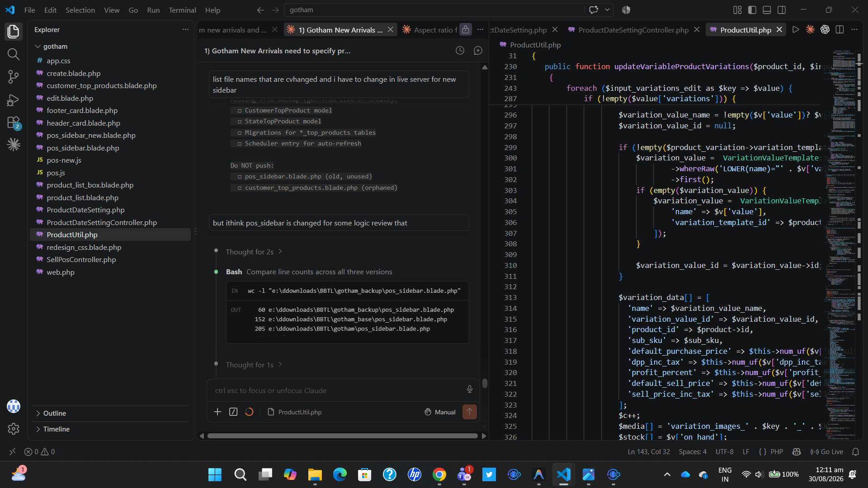This screenshot has width=868, height=488.
Task: Click the chat horizontal scrollbar
Action: pyautogui.click(x=342, y=436)
